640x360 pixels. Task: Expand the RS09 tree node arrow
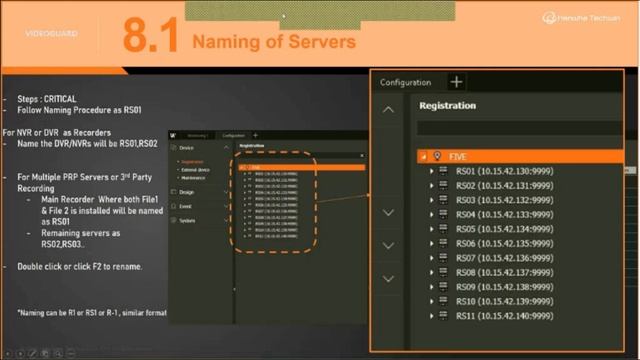click(431, 287)
